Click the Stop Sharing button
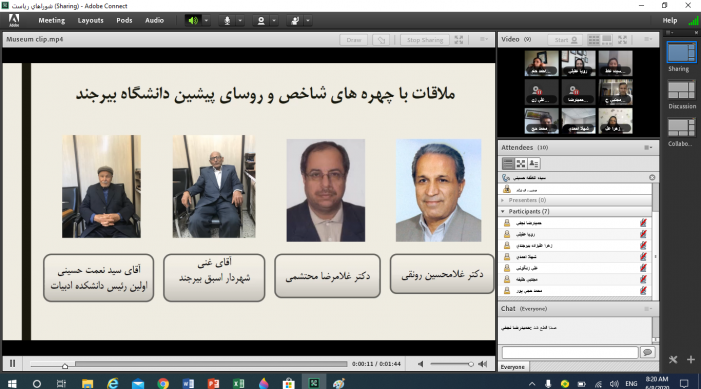The height and width of the screenshot is (389, 701). pos(425,40)
